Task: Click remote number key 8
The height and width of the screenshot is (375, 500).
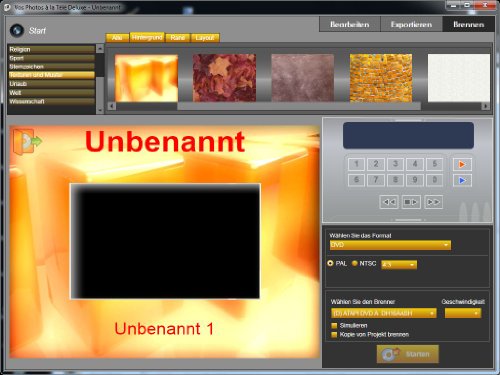Action: [x=395, y=180]
